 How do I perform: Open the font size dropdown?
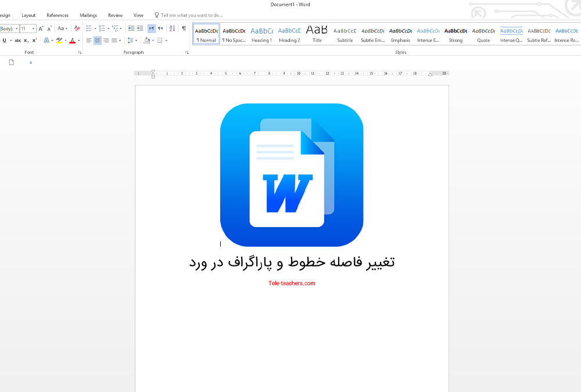[33, 28]
